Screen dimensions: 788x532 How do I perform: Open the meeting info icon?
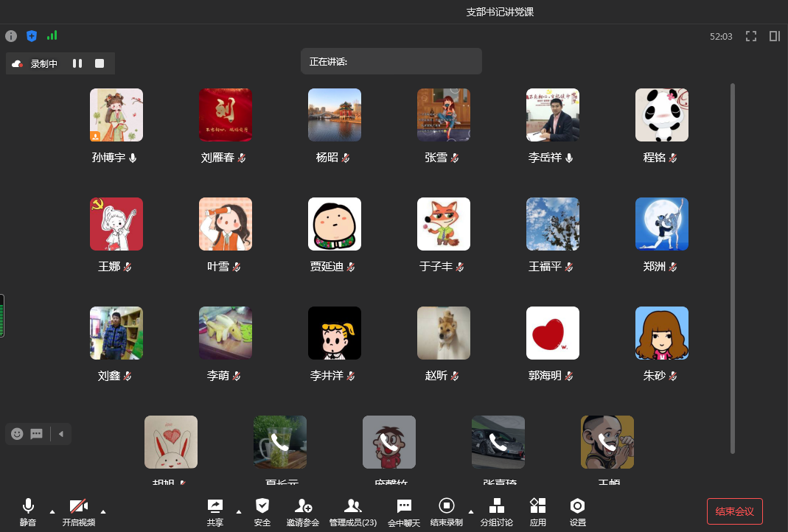(x=11, y=36)
